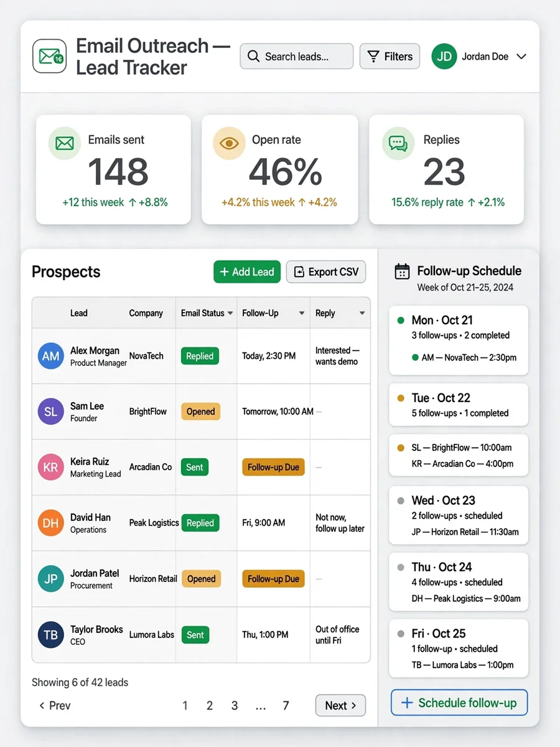Click the eye icon on Open rate card
This screenshot has height=747, width=560.
[229, 143]
